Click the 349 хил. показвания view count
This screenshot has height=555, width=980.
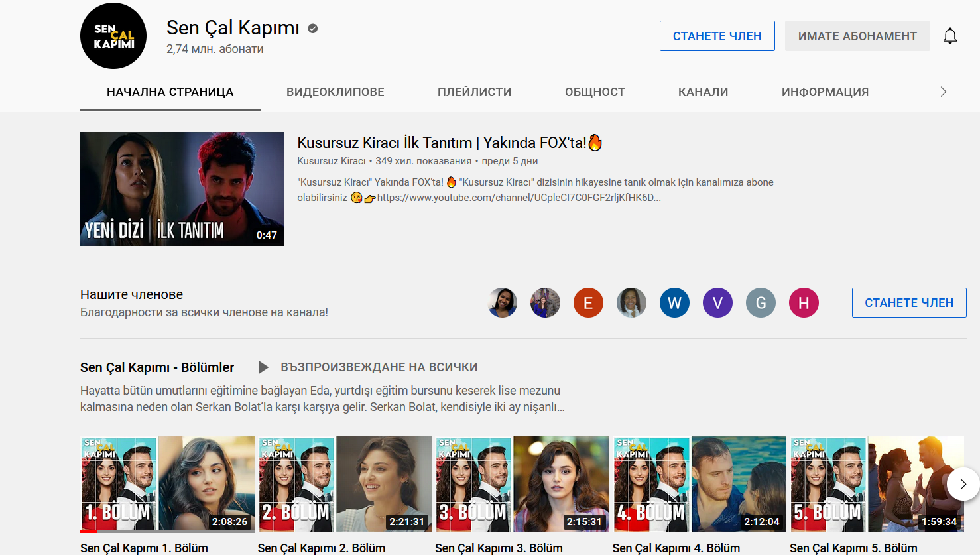424,161
